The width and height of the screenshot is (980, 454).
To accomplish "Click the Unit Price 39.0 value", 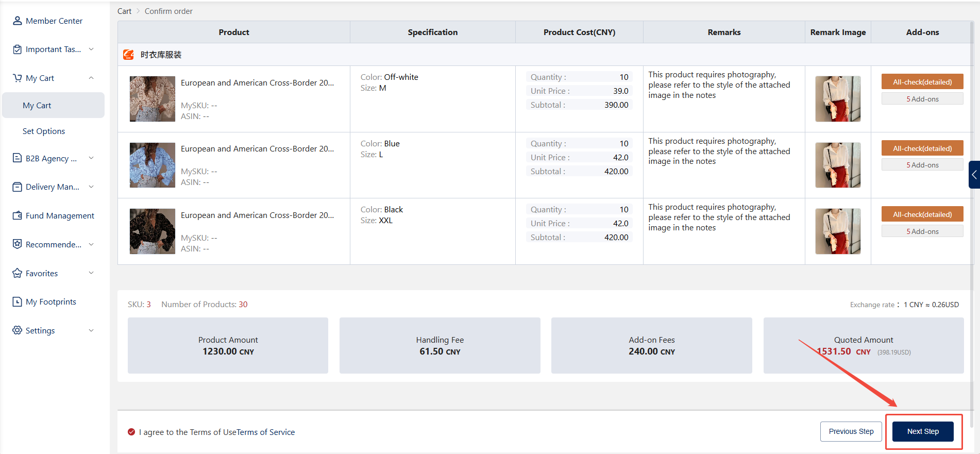I will coord(620,91).
